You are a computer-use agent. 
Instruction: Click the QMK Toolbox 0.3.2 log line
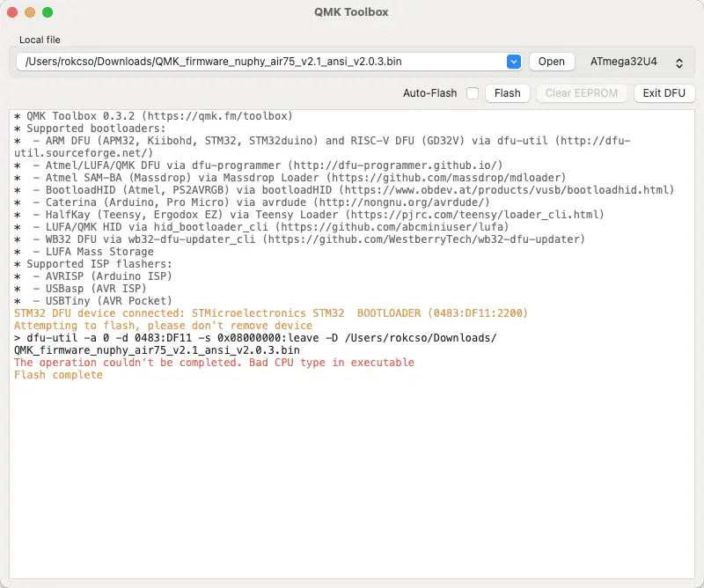pyautogui.click(x=153, y=116)
